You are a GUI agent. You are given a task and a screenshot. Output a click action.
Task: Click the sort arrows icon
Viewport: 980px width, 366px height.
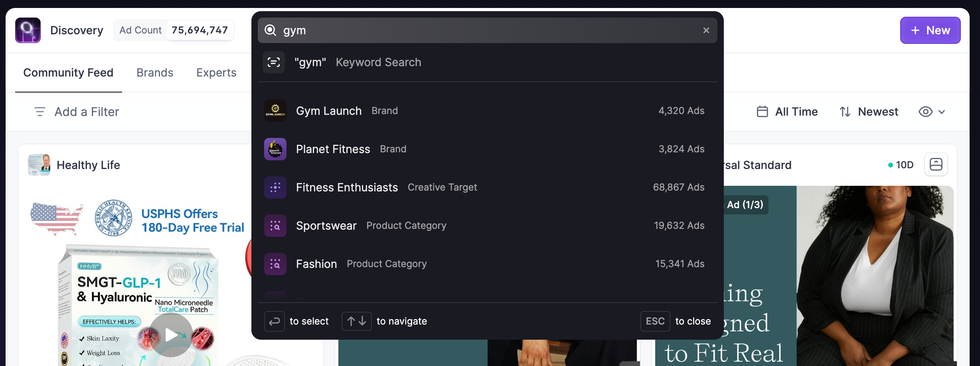[845, 112]
